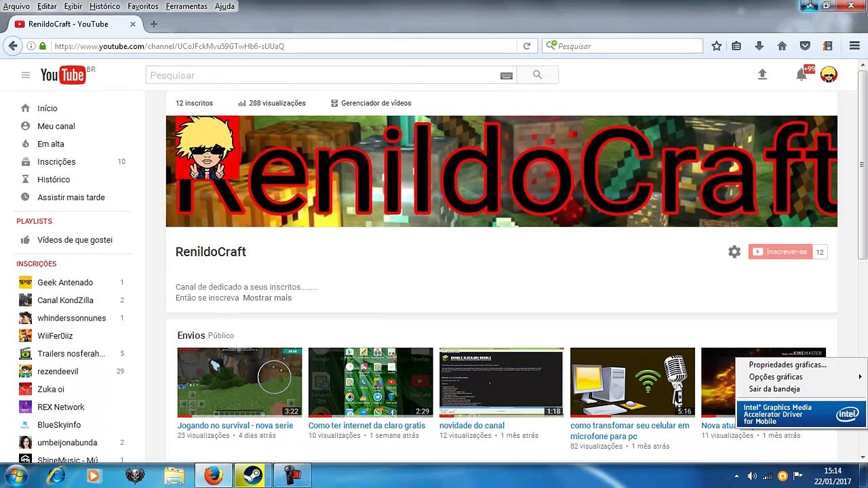This screenshot has width=868, height=488.
Task: Click the novidade do canal video title
Action: tap(472, 426)
